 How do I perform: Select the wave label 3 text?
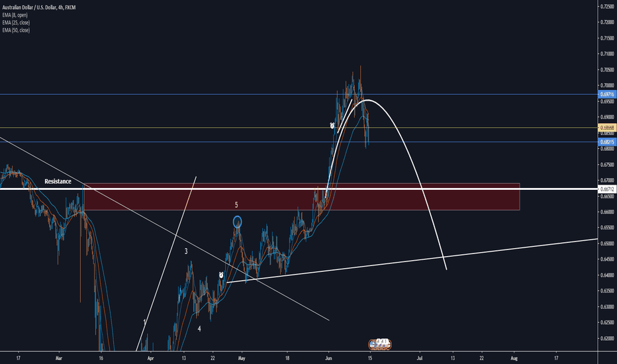tap(186, 251)
